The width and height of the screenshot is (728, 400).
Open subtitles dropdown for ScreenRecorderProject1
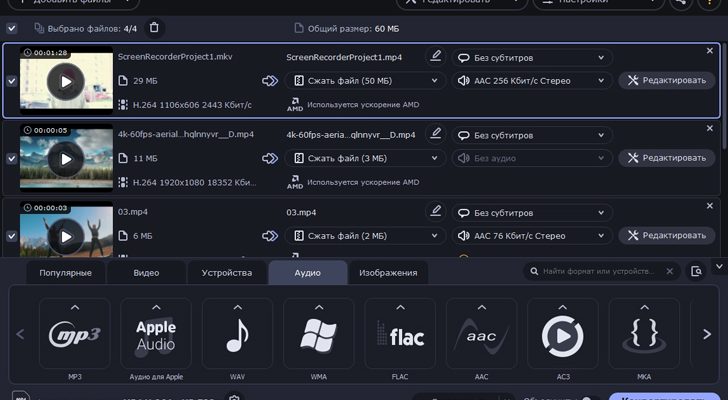(x=532, y=58)
